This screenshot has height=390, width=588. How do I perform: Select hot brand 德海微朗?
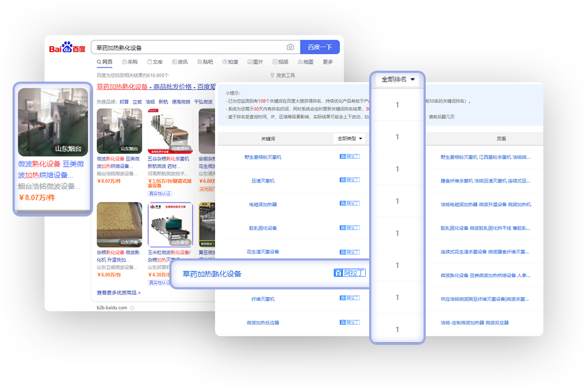(181, 102)
